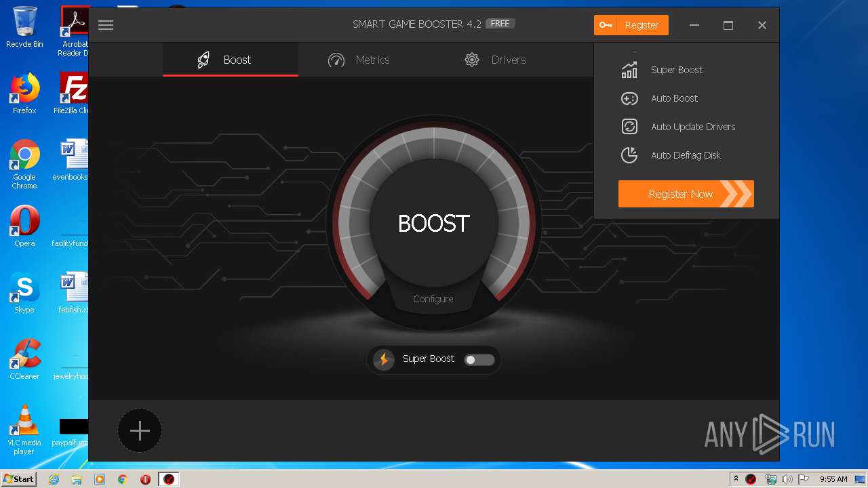The image size is (868, 488).
Task: Open the Skype desktop shortcut
Action: [24, 293]
